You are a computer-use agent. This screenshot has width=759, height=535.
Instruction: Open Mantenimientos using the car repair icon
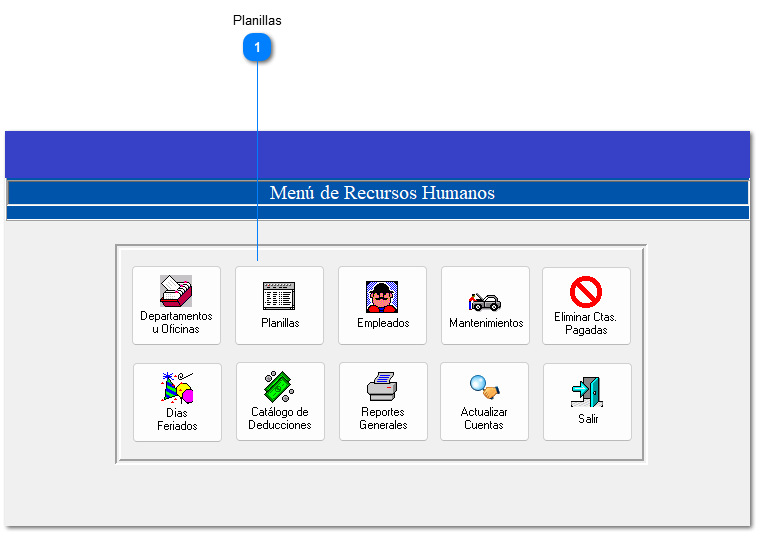point(485,300)
